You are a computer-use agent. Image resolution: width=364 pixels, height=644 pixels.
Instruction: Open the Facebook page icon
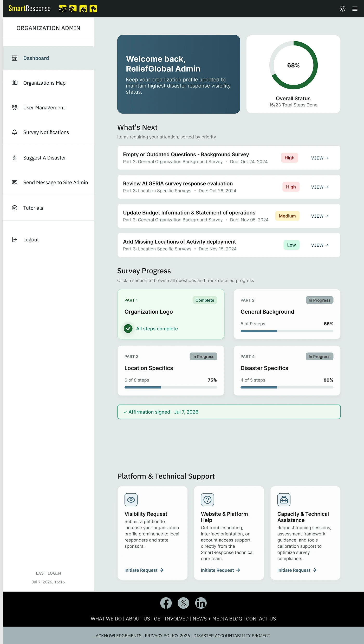(166, 603)
